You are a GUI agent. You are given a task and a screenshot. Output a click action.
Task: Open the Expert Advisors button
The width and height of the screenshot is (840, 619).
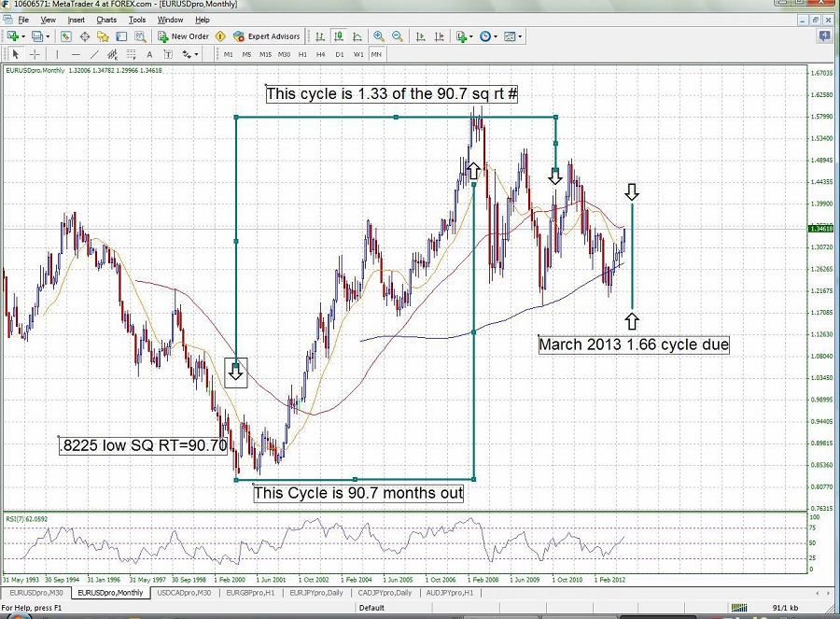tap(266, 36)
